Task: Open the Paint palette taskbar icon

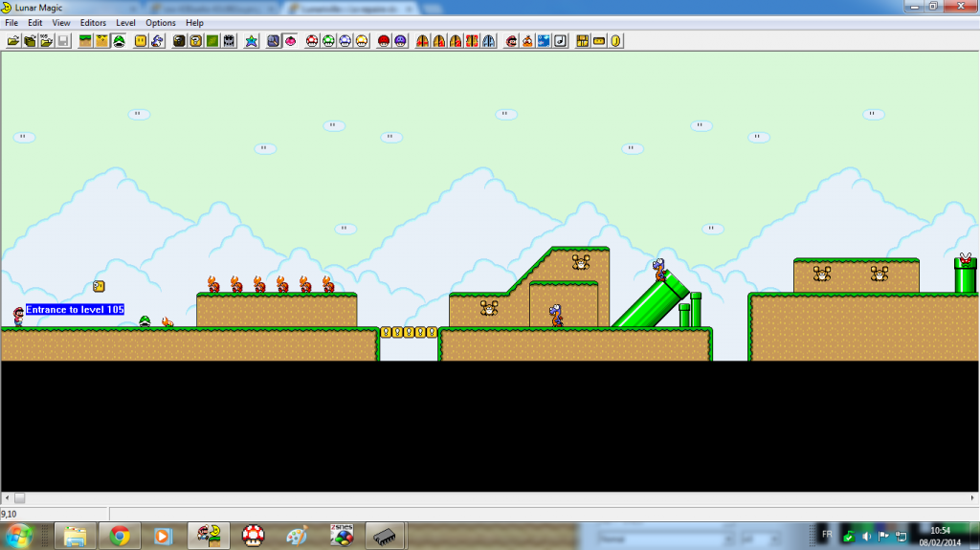Action: [297, 537]
